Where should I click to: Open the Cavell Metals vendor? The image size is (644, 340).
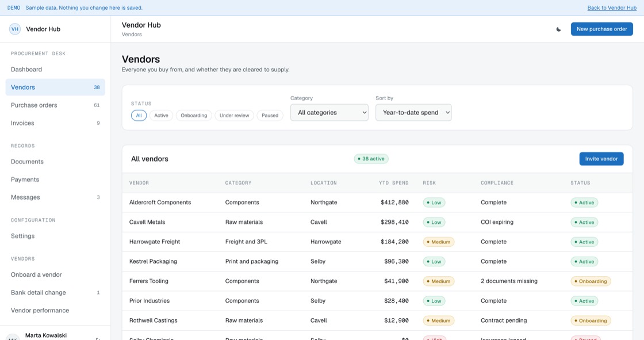coord(377,223)
